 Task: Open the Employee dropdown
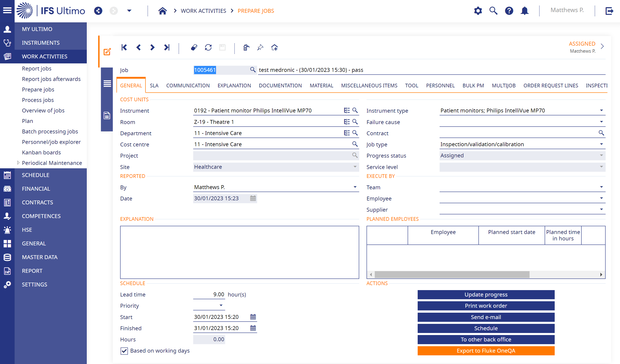[x=601, y=198]
